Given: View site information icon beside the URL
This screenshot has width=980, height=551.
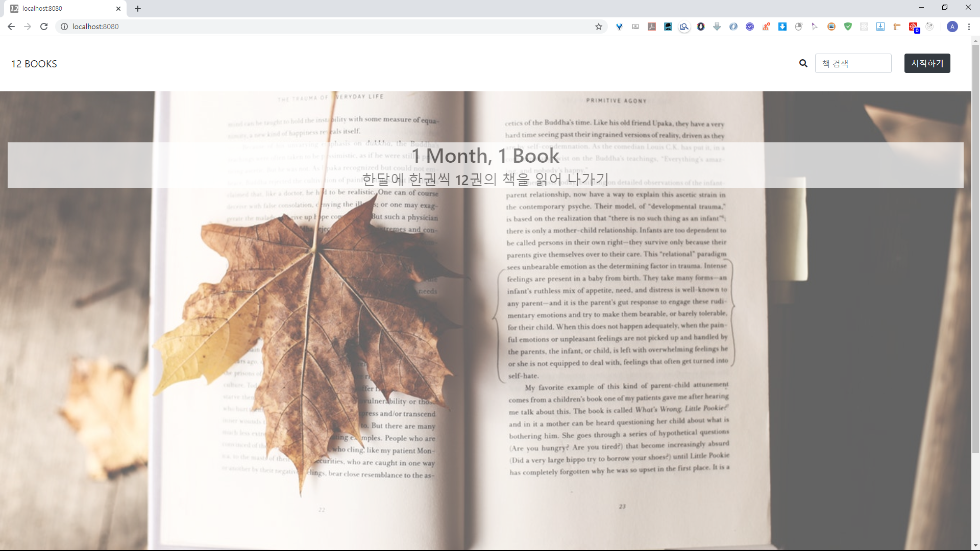Looking at the screenshot, I should (64, 27).
